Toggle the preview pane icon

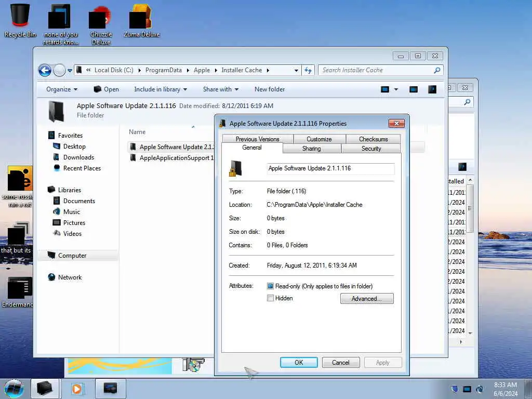tap(413, 89)
